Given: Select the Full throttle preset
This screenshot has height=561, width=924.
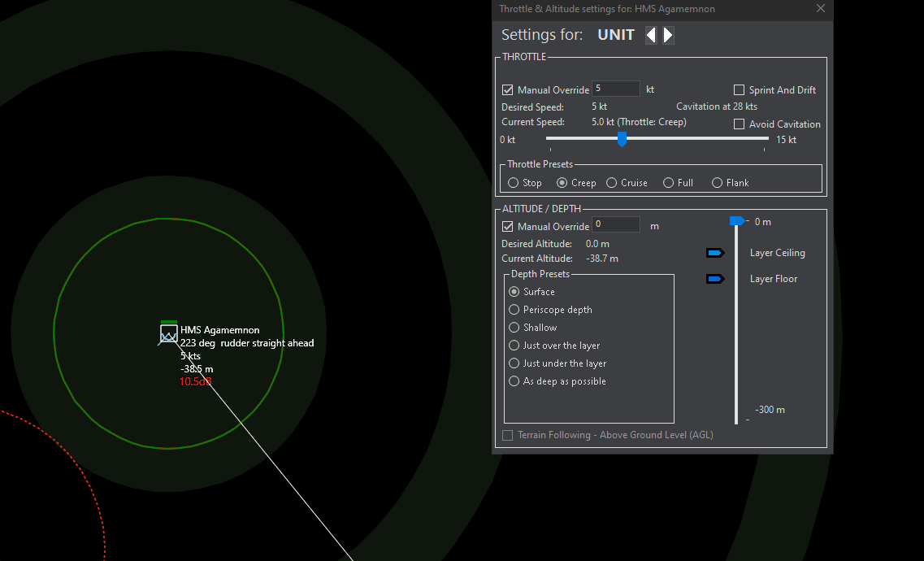Looking at the screenshot, I should coord(668,183).
